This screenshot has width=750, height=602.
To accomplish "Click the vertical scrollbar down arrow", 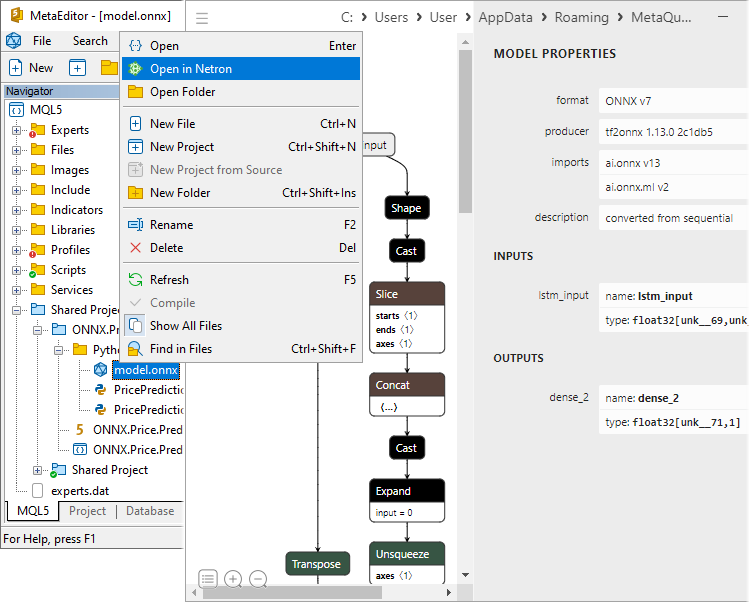I will tap(465, 575).
